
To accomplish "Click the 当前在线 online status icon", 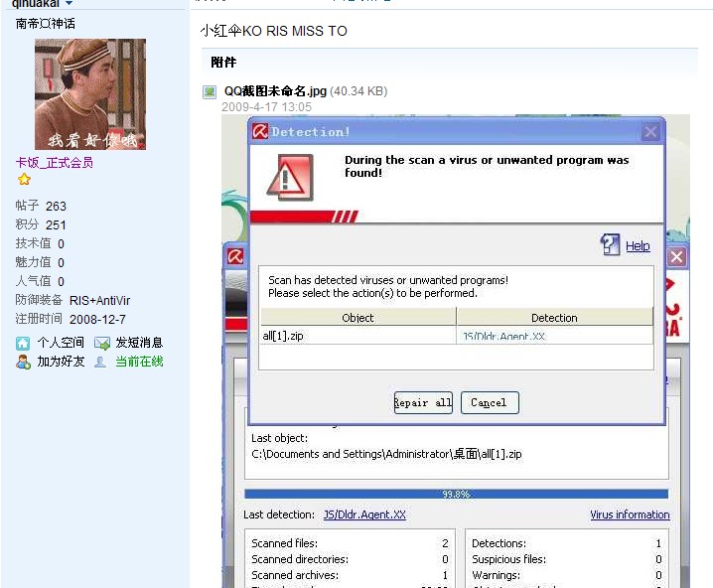I will (100, 362).
